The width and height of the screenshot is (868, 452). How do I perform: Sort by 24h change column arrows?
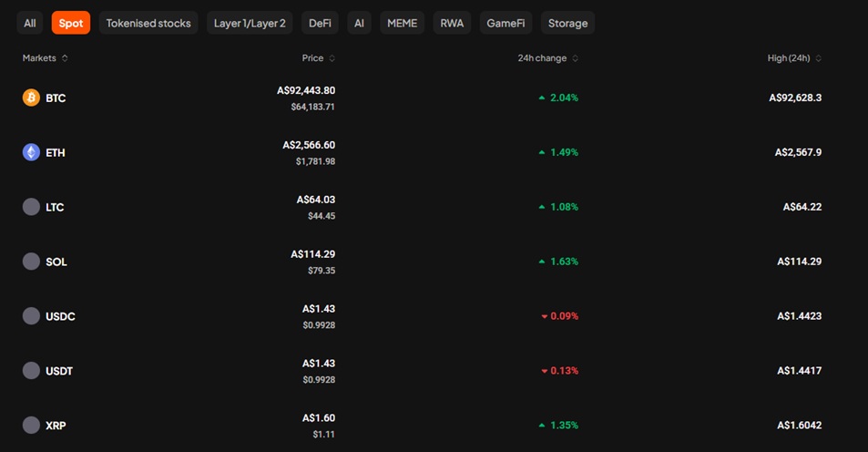[575, 58]
